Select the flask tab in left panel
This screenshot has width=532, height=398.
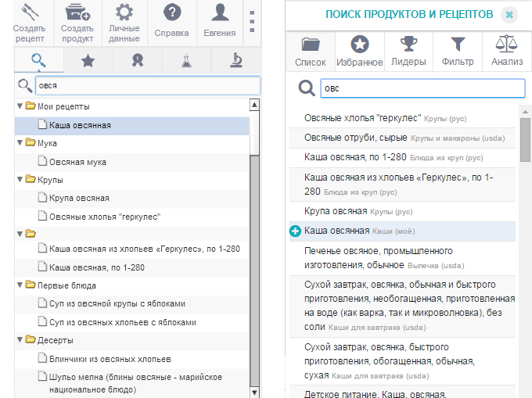186,59
